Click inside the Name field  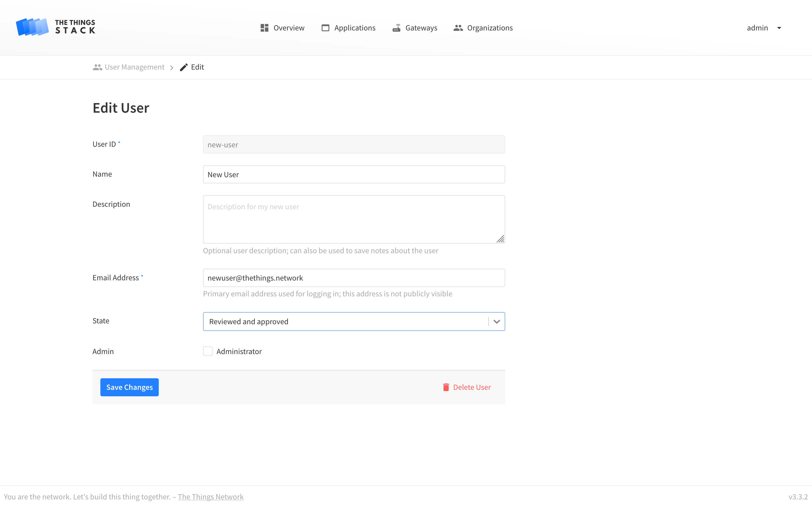coord(354,174)
